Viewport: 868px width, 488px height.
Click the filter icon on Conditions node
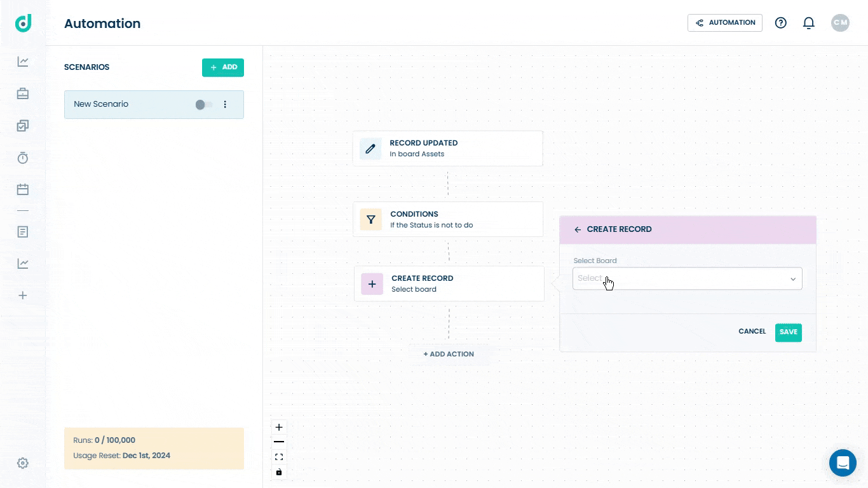click(370, 219)
